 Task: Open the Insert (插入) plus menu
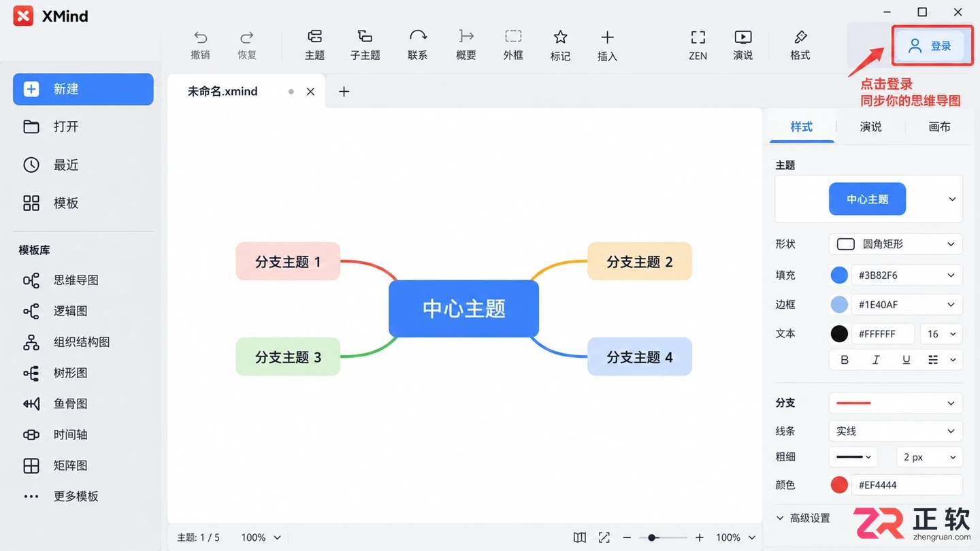click(607, 37)
